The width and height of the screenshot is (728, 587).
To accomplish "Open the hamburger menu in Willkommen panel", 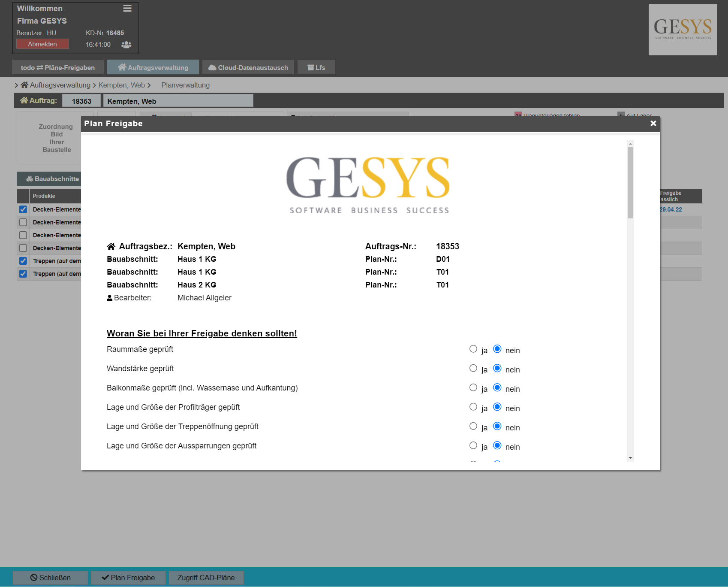I will 127,9.
